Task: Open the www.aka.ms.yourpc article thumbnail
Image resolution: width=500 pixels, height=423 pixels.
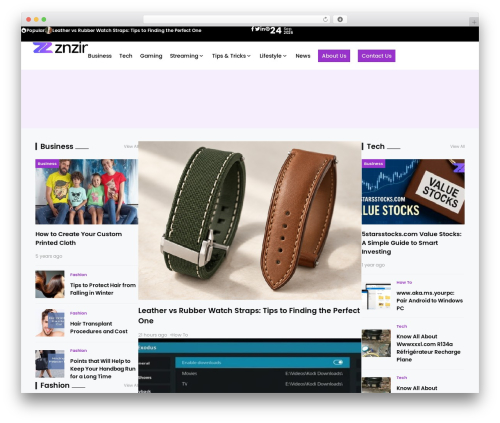Action: click(376, 296)
